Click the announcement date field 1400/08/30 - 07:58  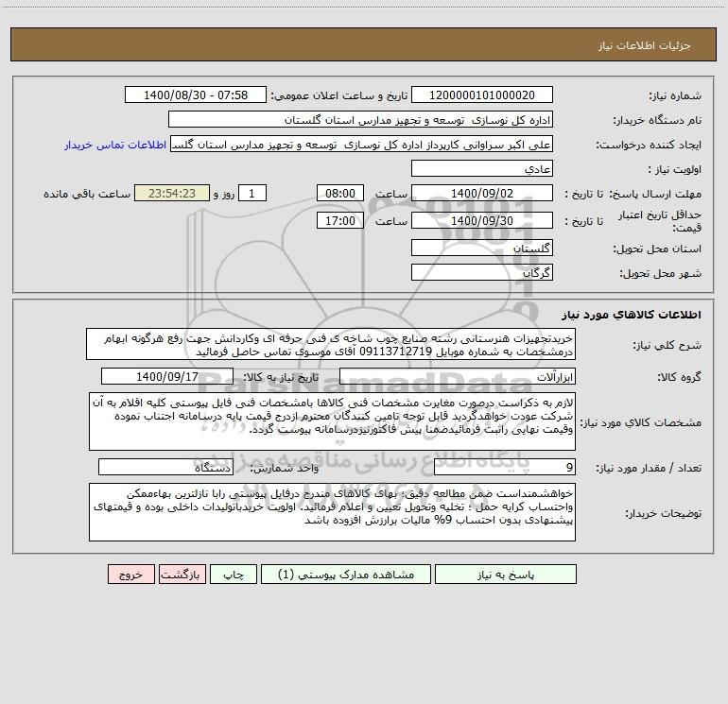click(196, 94)
